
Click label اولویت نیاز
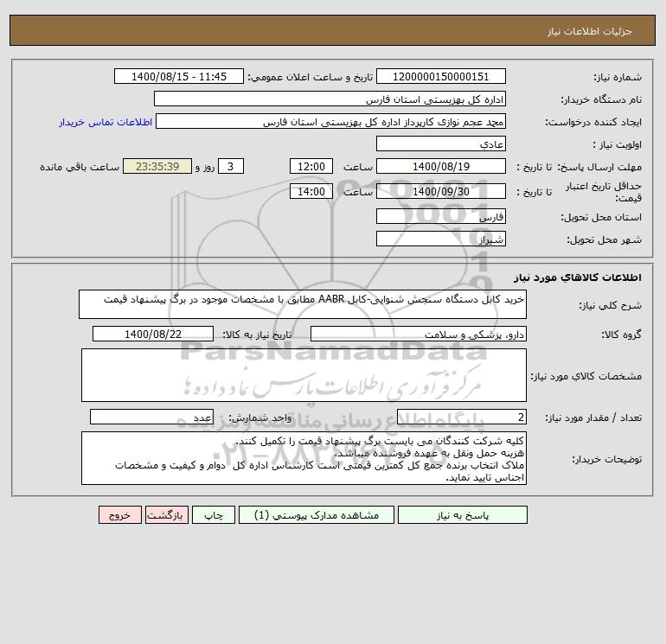pyautogui.click(x=618, y=144)
